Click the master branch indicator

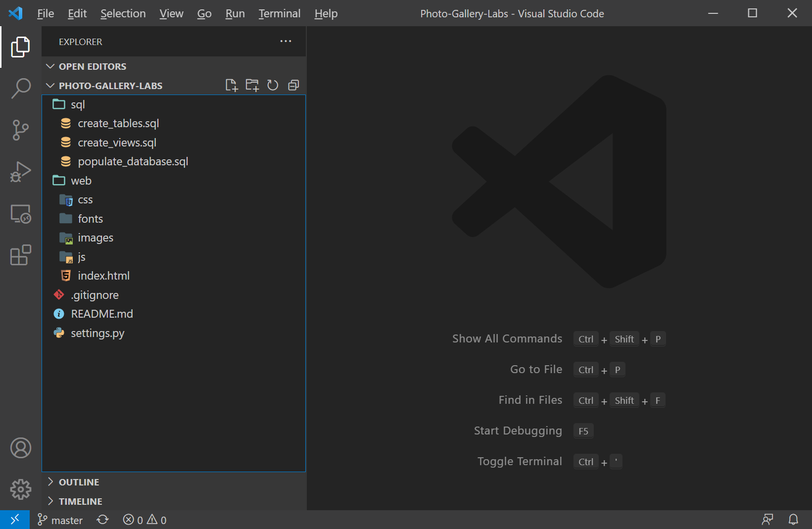tap(60, 519)
